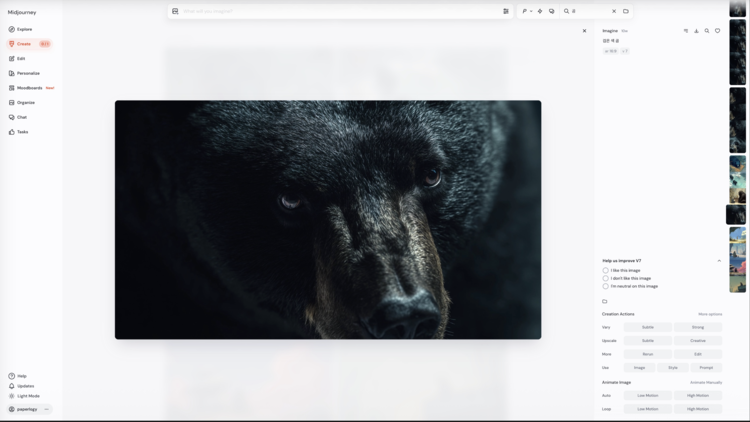
Task: Click the add-to-folder icon above Creation Actions
Action: tap(605, 301)
